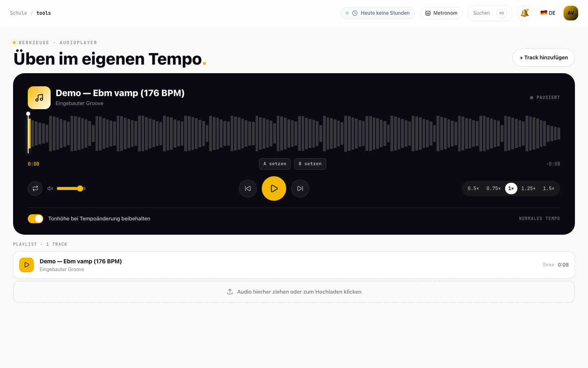
Task: Click the clock icon beside Heute keine Stunden
Action: coord(355,13)
